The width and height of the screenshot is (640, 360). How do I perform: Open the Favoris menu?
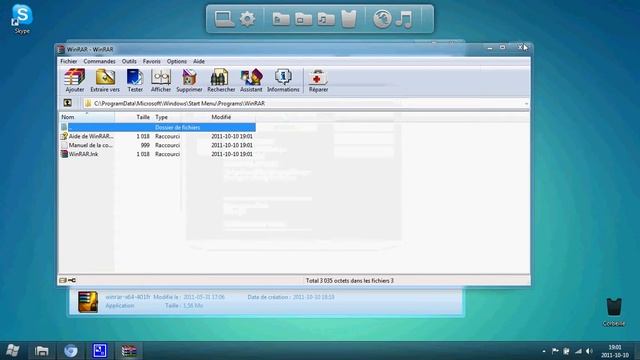coord(151,61)
